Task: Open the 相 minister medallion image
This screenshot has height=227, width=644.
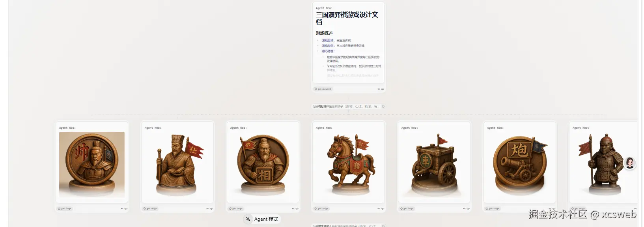Action: [x=263, y=165]
